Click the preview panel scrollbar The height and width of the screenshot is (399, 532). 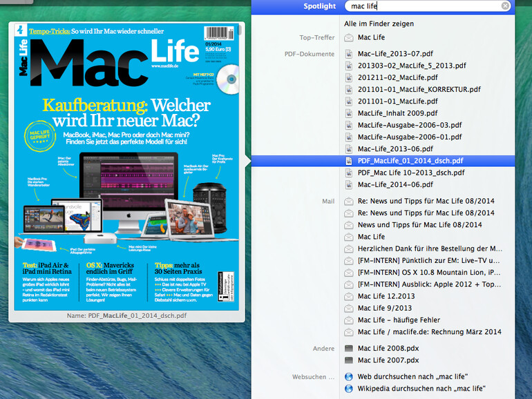pos(240,30)
